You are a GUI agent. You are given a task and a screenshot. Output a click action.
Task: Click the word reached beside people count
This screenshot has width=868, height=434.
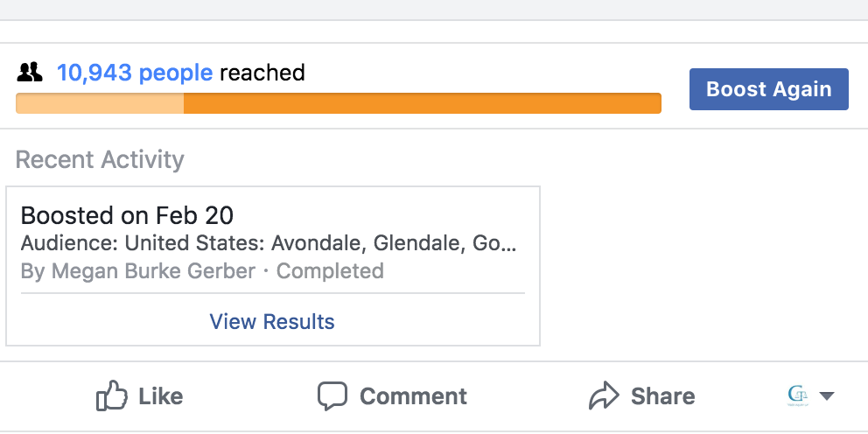pyautogui.click(x=262, y=73)
